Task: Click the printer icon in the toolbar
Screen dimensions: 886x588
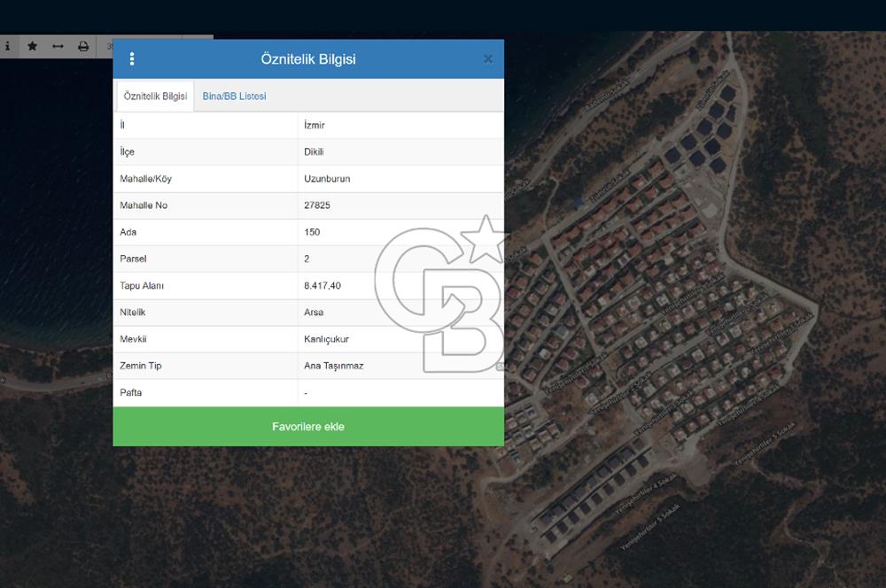Action: [83, 46]
